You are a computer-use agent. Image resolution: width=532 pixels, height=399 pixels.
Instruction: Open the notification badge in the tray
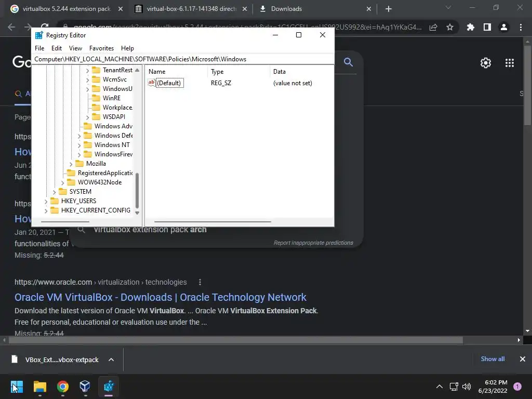click(517, 386)
